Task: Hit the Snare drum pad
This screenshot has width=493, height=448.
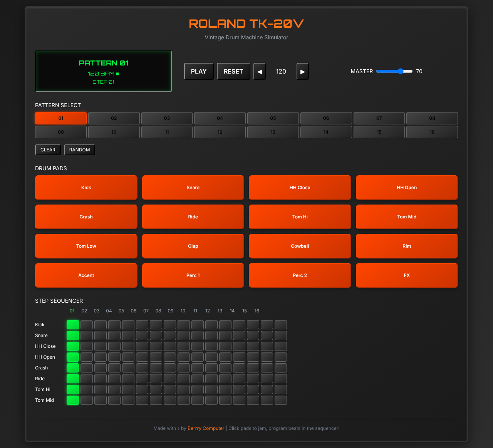Action: coord(193,188)
